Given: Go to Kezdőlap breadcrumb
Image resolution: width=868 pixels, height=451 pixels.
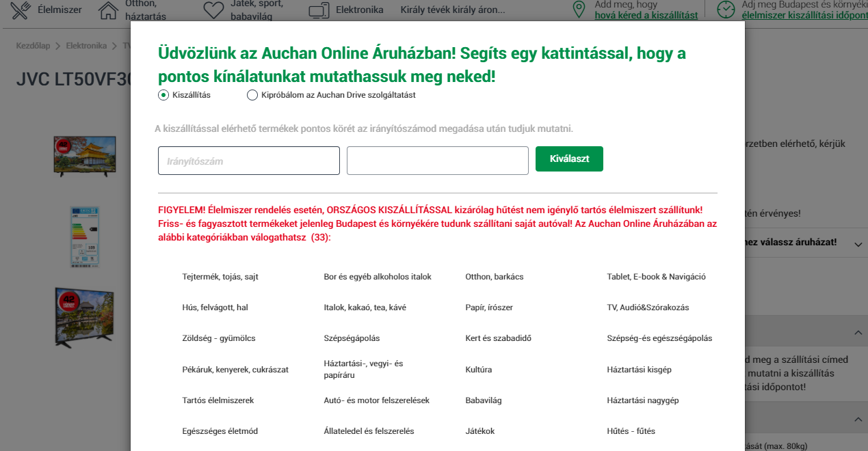Looking at the screenshot, I should (x=34, y=46).
